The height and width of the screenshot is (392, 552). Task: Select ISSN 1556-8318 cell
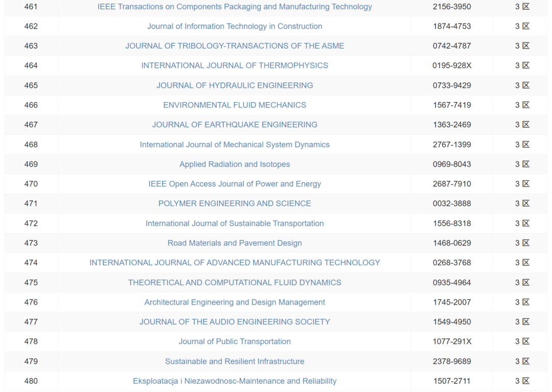tap(452, 223)
